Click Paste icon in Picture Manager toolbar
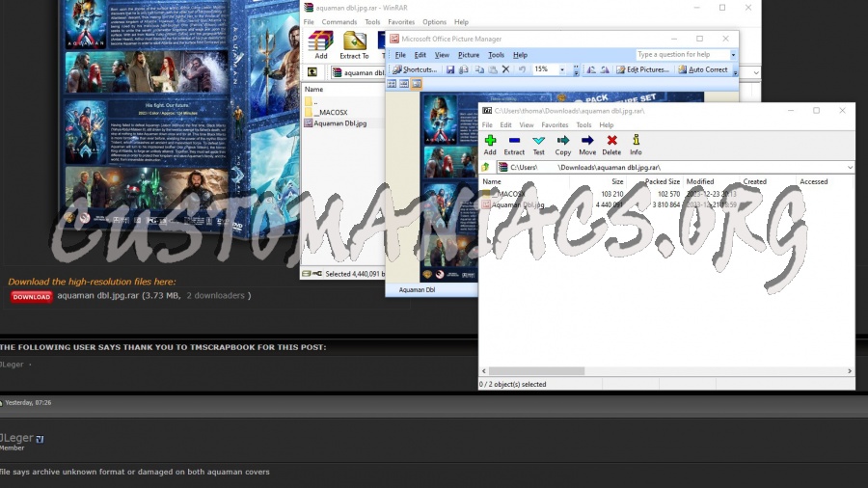Screen dimensions: 868x488 coord(492,69)
